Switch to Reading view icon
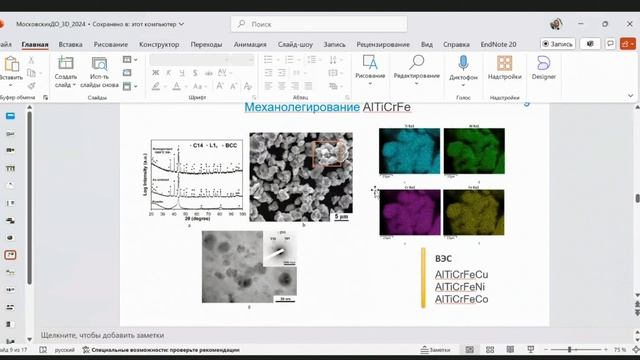The image size is (640, 360). [x=510, y=349]
